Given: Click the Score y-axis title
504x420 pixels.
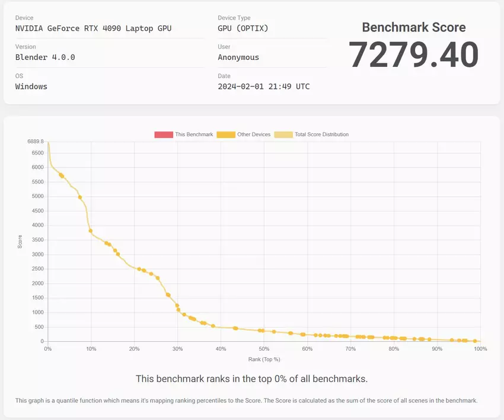Looking at the screenshot, I should coord(20,242).
